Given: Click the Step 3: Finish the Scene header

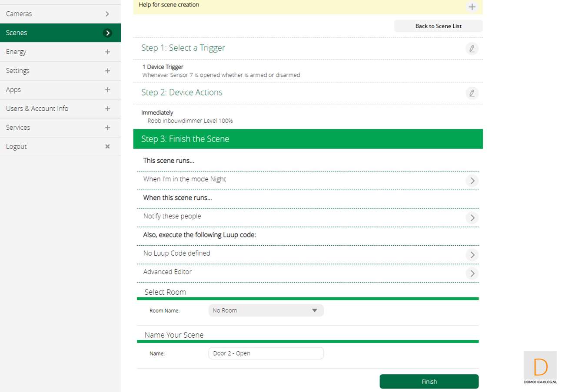Looking at the screenshot, I should [308, 139].
